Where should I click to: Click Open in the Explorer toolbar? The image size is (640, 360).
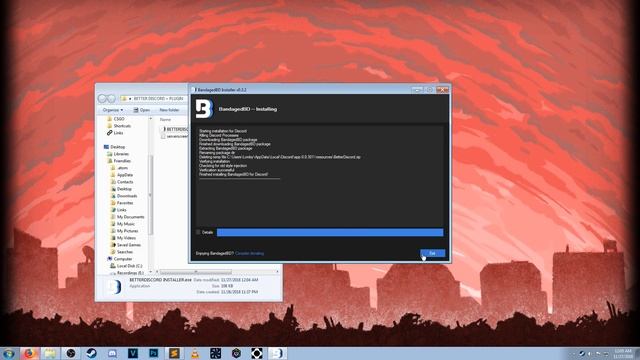142,110
